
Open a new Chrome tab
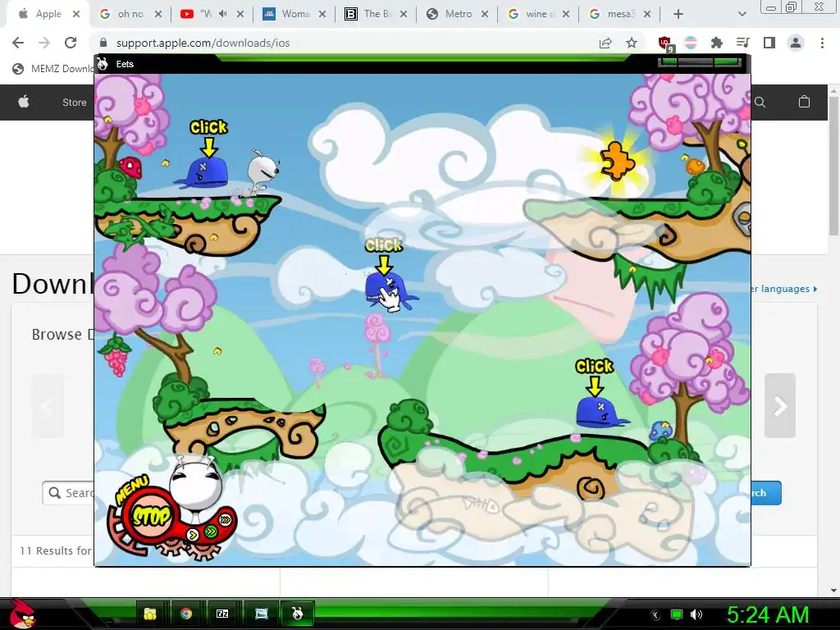click(678, 14)
